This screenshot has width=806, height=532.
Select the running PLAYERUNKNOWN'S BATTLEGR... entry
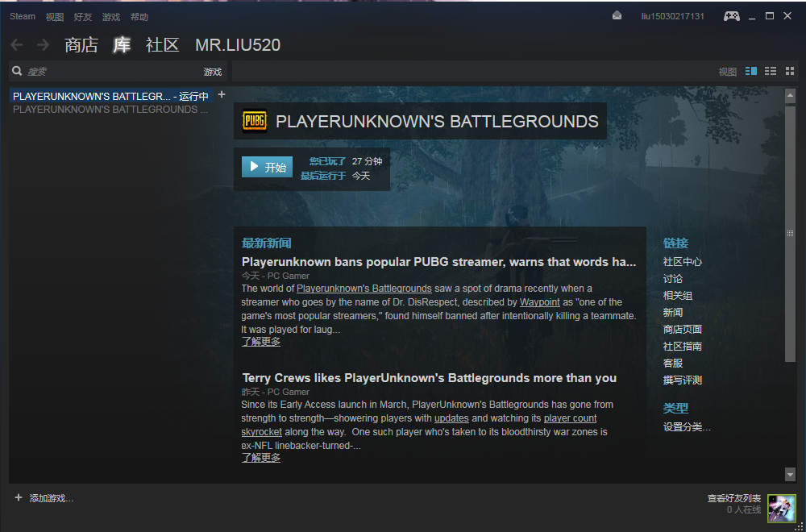tap(112, 96)
